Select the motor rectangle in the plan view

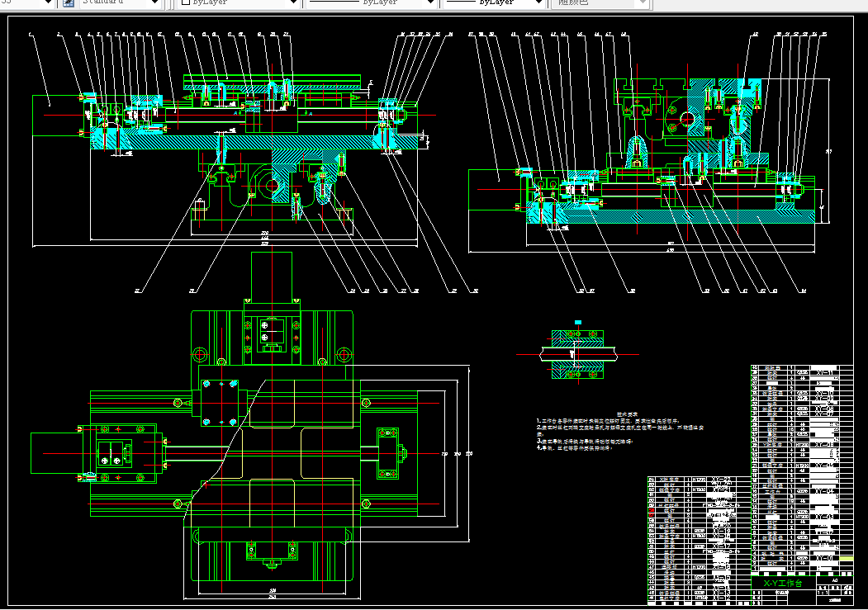click(56, 453)
